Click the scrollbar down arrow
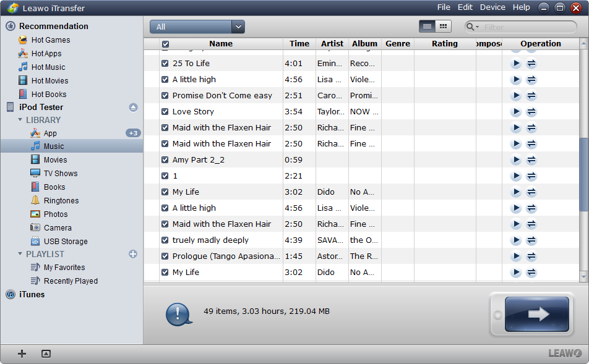Image resolution: width=589 pixels, height=364 pixels. click(583, 277)
